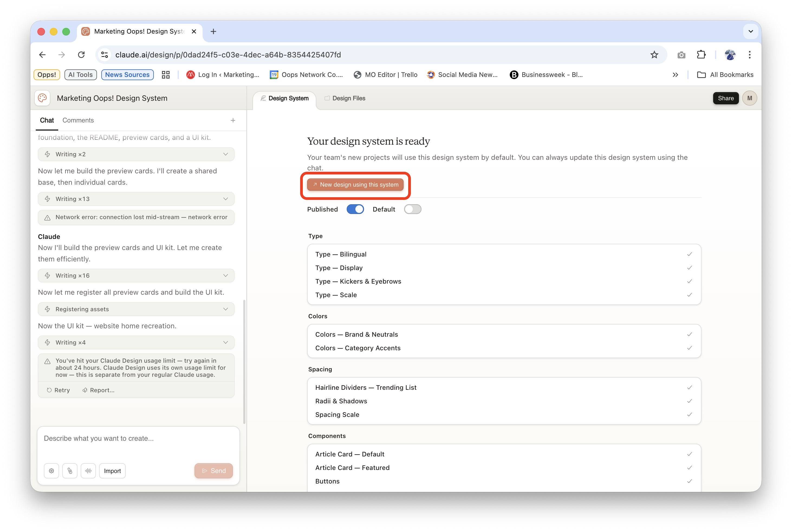Click New design using this system
Viewport: 792px width, 532px height.
(x=355, y=184)
